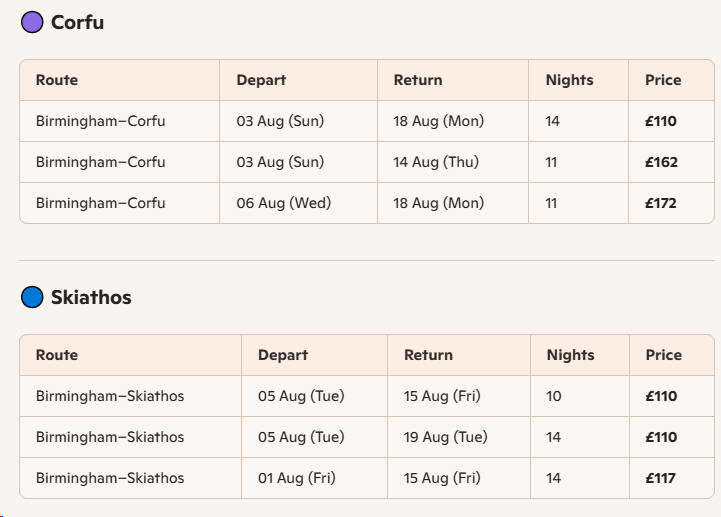Screen dimensions: 721x517
Task: Click the purple Corfu circle icon
Action: click(32, 22)
